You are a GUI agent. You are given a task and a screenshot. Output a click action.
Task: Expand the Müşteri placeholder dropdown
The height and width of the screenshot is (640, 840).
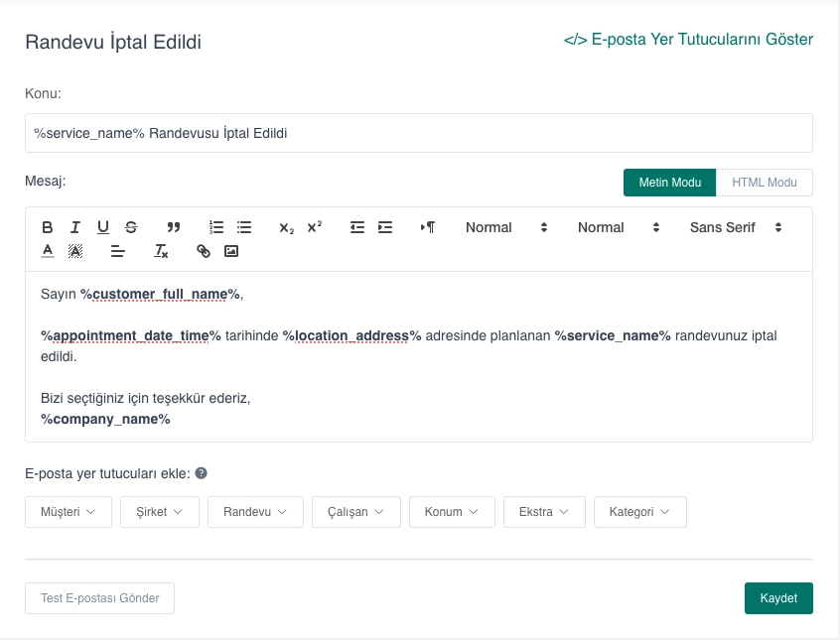click(68, 512)
